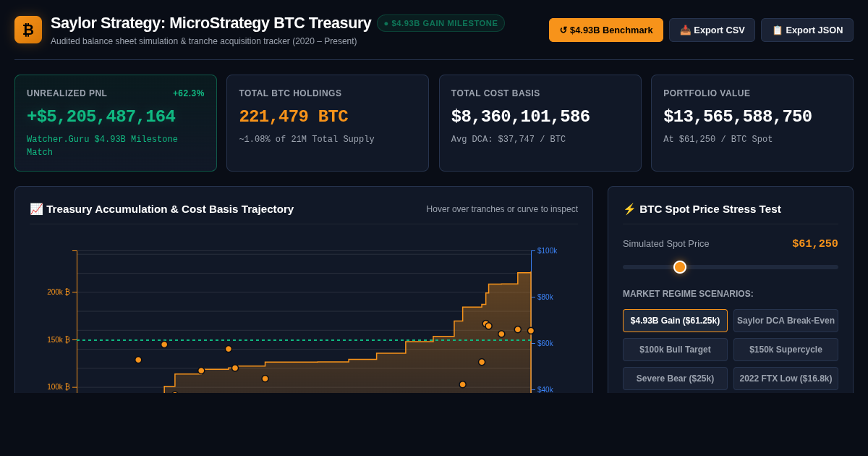This screenshot has height=456, width=868.
Task: Export data as CSV
Action: 712,30
